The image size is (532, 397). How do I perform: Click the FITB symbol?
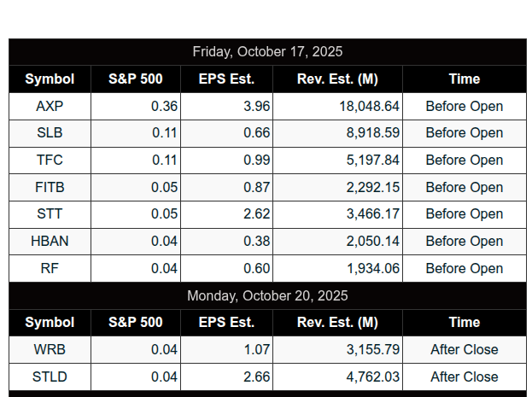click(50, 187)
